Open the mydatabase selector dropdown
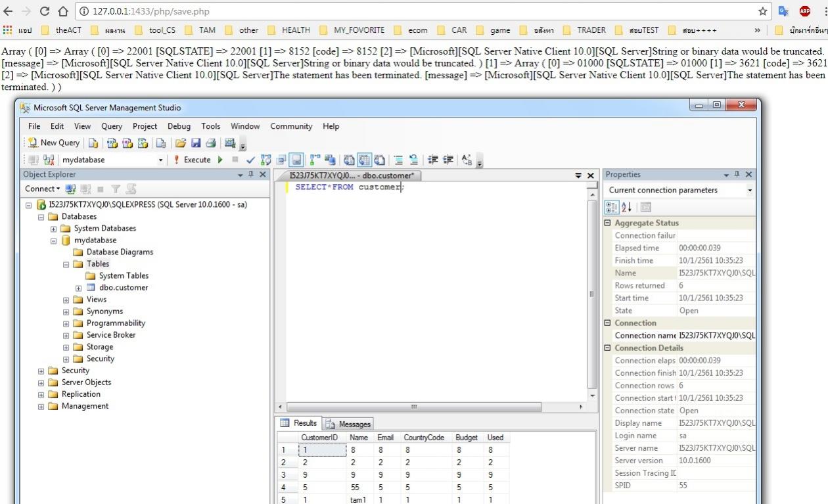This screenshot has height=504, width=828. [160, 160]
